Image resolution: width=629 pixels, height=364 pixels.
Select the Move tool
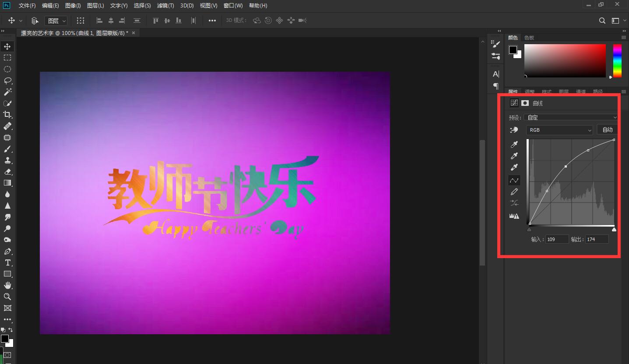click(7, 46)
